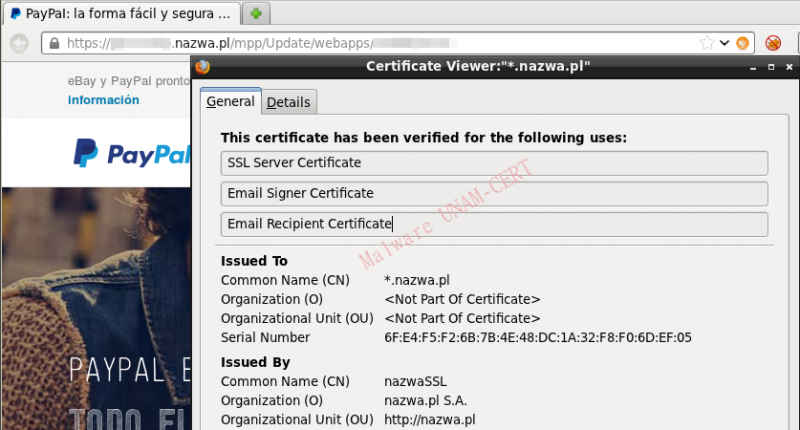800x430 pixels.
Task: Select the PayPal browser tab
Action: pos(120,14)
